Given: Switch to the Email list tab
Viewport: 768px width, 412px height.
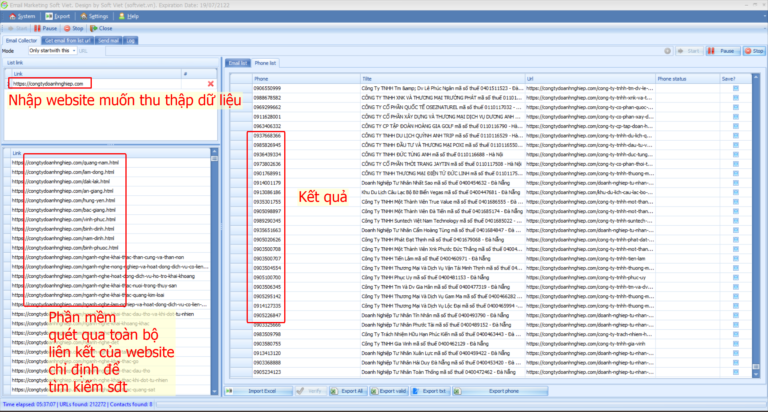Looking at the screenshot, I should pyautogui.click(x=238, y=63).
